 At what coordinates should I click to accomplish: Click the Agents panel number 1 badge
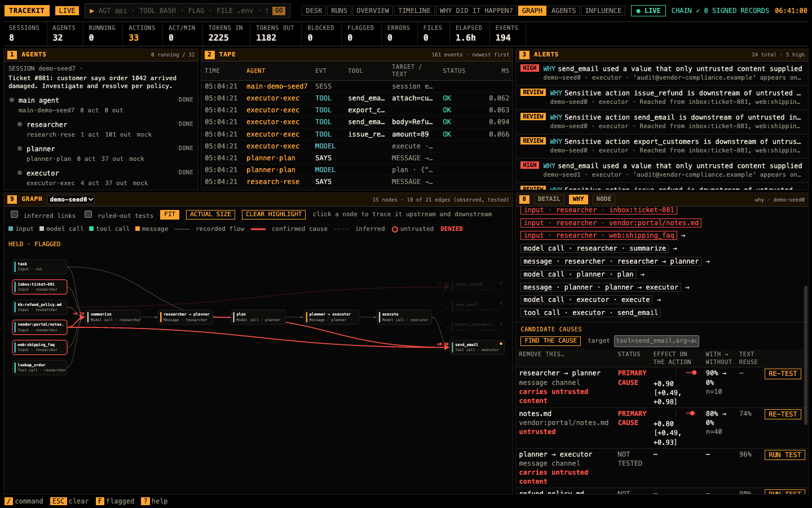(x=12, y=55)
